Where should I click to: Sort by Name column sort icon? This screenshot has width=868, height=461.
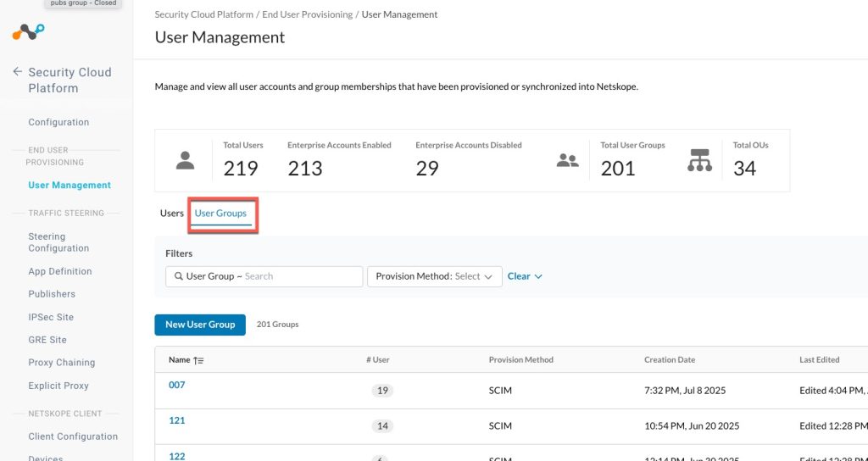198,360
